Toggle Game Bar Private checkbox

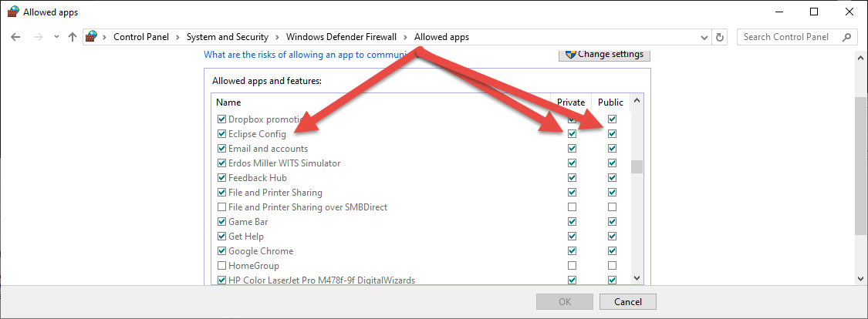[x=572, y=222]
